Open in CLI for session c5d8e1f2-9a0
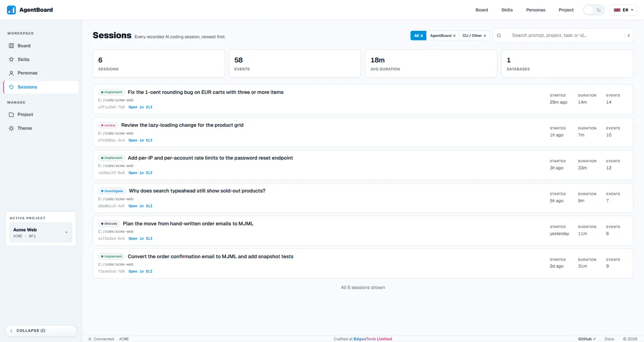 coord(140,173)
